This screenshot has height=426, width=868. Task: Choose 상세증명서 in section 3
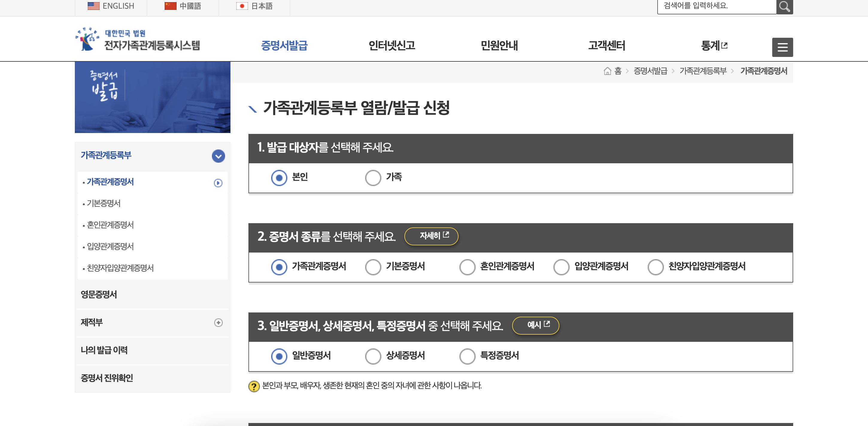pos(373,356)
